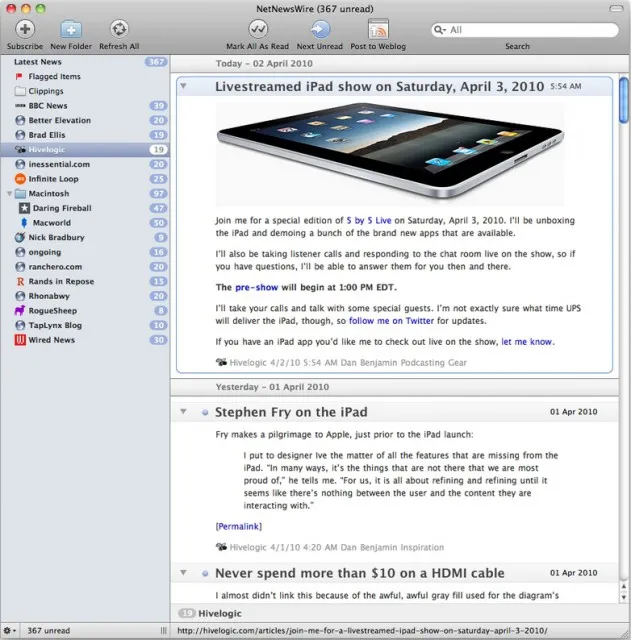Open the Brad Ellis feed
Viewport: 631px width, 640px height.
point(84,135)
